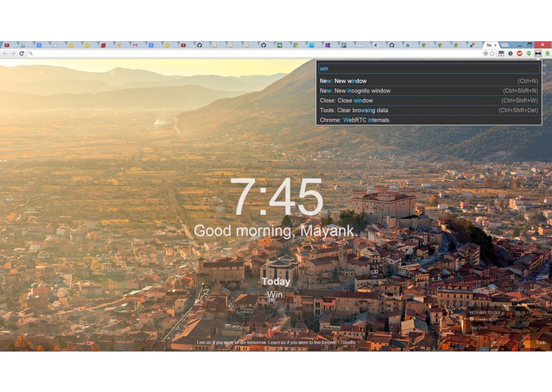The width and height of the screenshot is (552, 392).
Task: Click the Gandhi quote at page bottom
Action: tap(276, 343)
